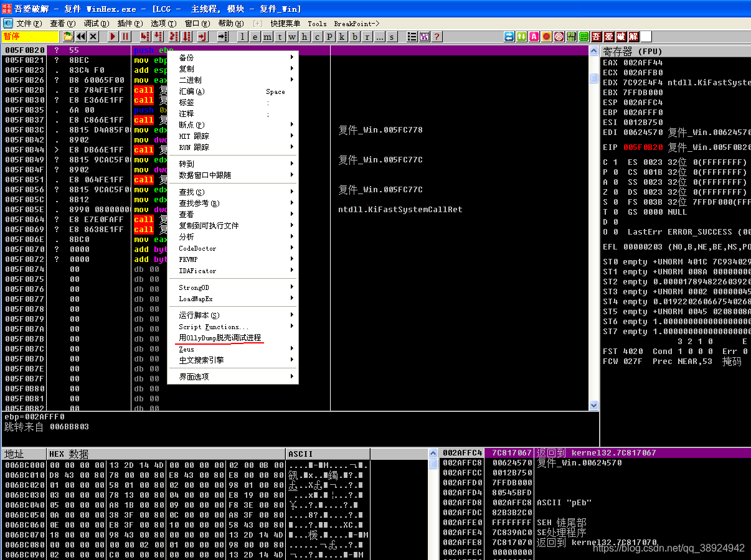The width and height of the screenshot is (751, 560).
Task: Click the 地址 column header in dump
Action: (24, 454)
